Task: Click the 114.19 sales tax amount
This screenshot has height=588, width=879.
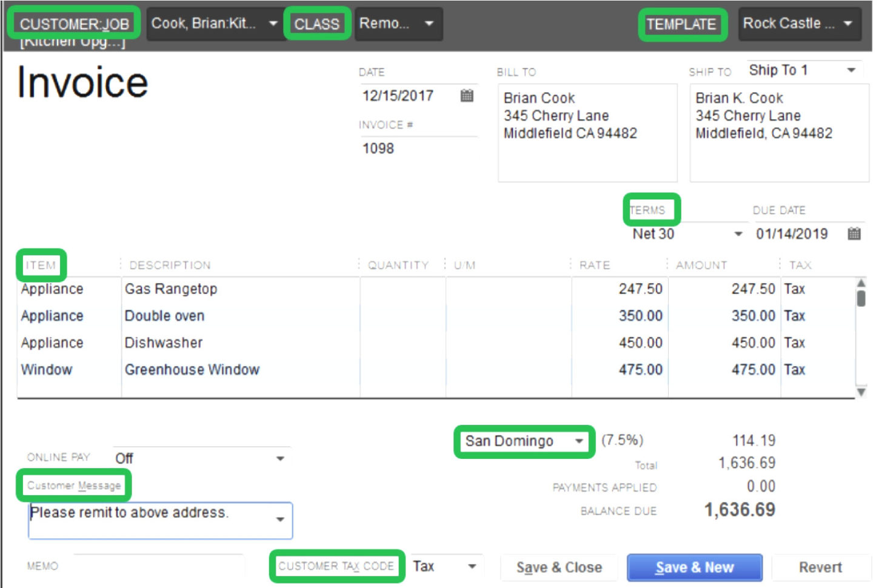Action: (754, 441)
